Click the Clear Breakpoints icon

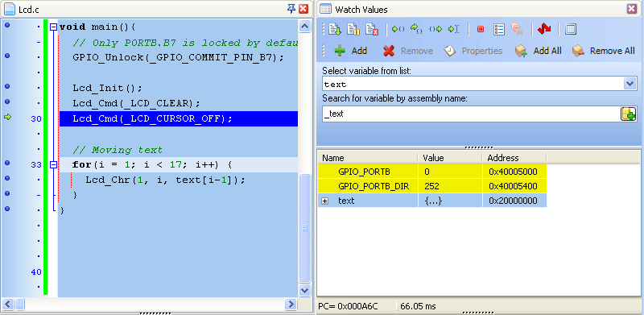[x=517, y=29]
